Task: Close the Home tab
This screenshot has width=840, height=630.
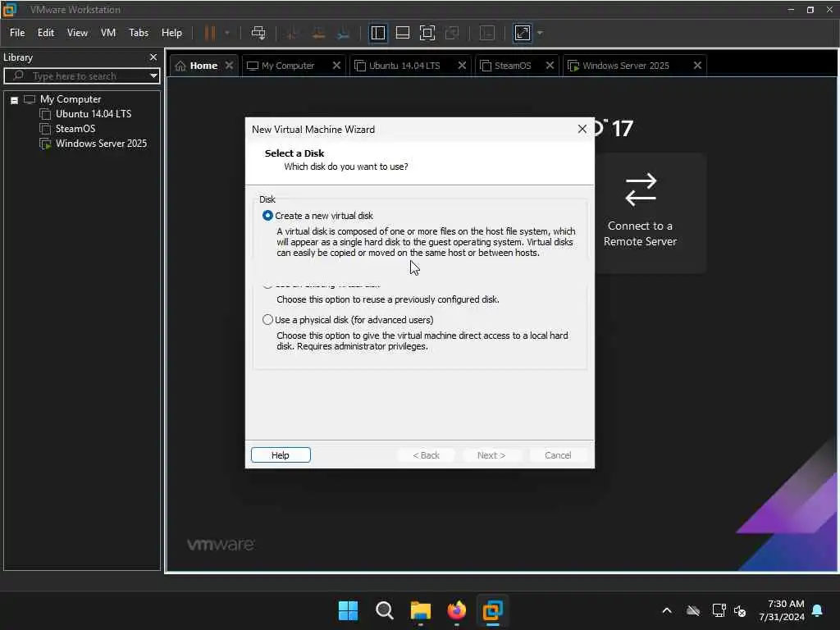Action: coord(230,66)
